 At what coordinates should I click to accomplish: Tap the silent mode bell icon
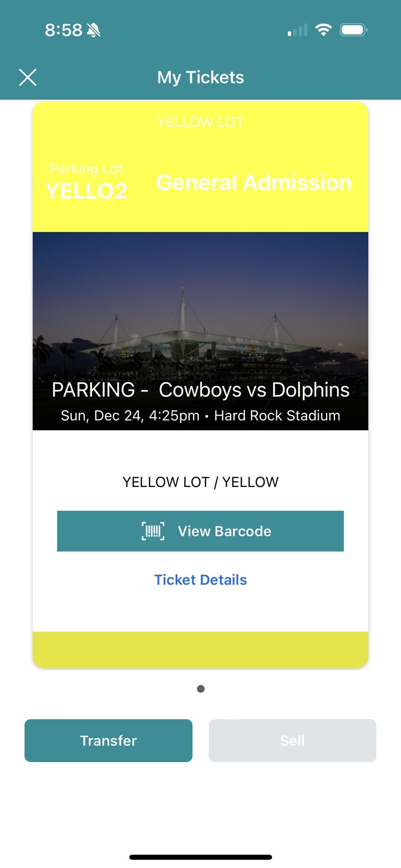pyautogui.click(x=94, y=30)
